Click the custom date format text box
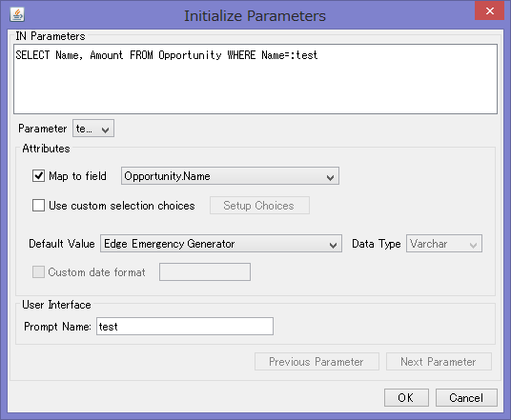The height and width of the screenshot is (420, 511). pyautogui.click(x=205, y=271)
